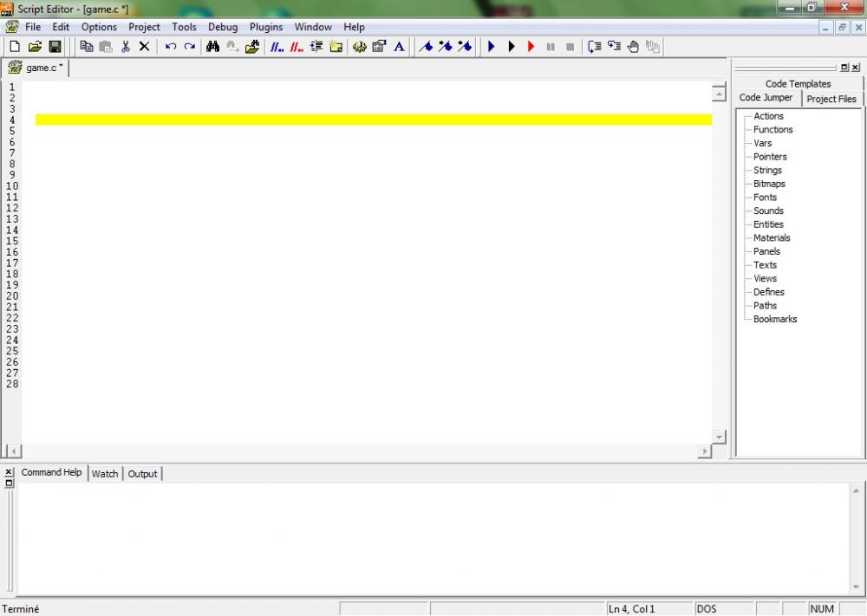The image size is (867, 616).
Task: Click the properties sheet icon beside the gear
Action: point(380,47)
